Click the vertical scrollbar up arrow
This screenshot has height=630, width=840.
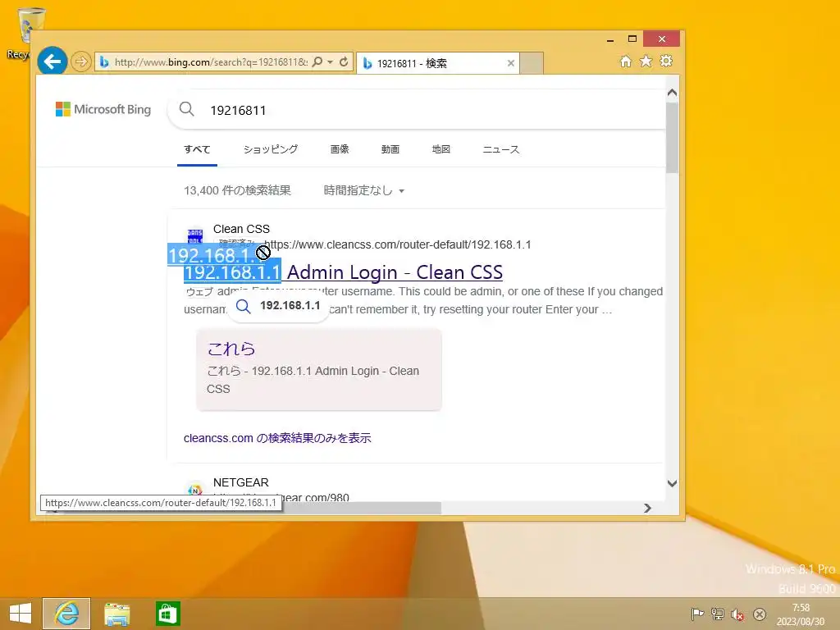coord(673,93)
